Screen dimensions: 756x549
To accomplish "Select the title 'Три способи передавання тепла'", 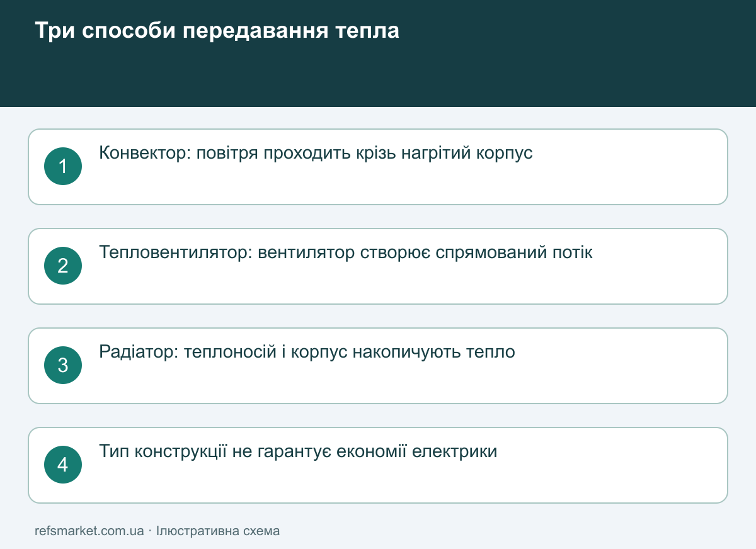I will point(217,31).
